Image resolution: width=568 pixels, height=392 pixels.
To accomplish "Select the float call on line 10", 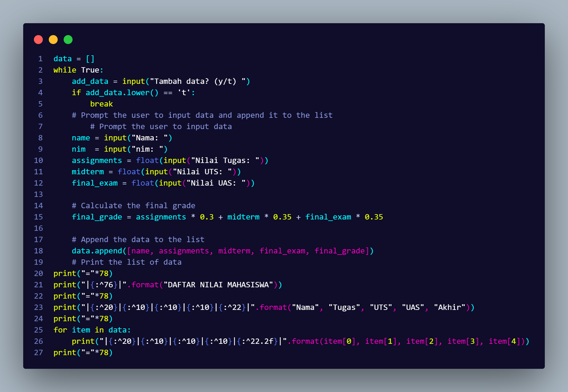I will pos(148,160).
